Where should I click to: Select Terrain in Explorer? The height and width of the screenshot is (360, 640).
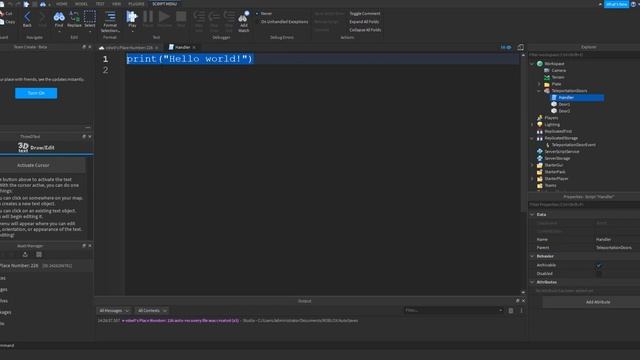click(558, 77)
